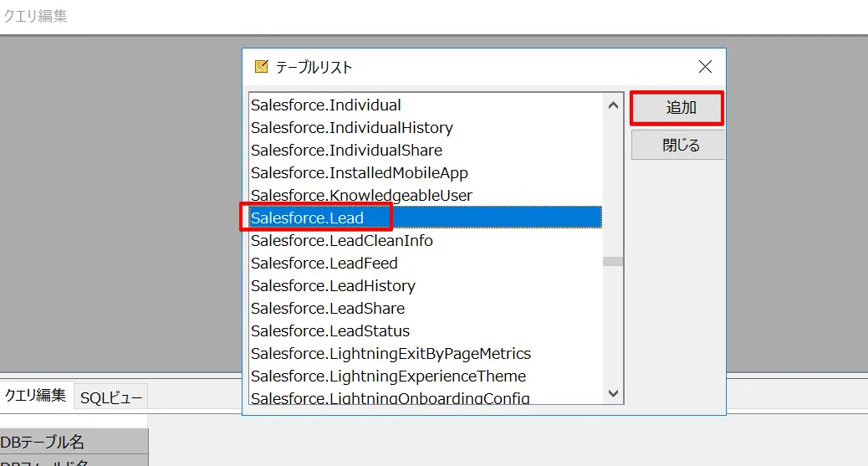Switch to the SQLビュー tab

[x=111, y=398]
